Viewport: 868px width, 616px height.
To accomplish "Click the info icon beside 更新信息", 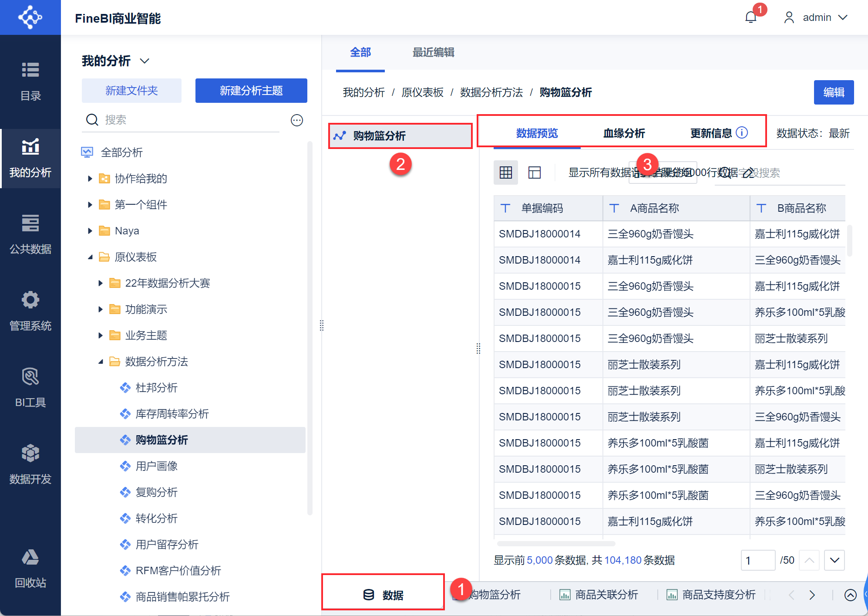I will (x=742, y=132).
